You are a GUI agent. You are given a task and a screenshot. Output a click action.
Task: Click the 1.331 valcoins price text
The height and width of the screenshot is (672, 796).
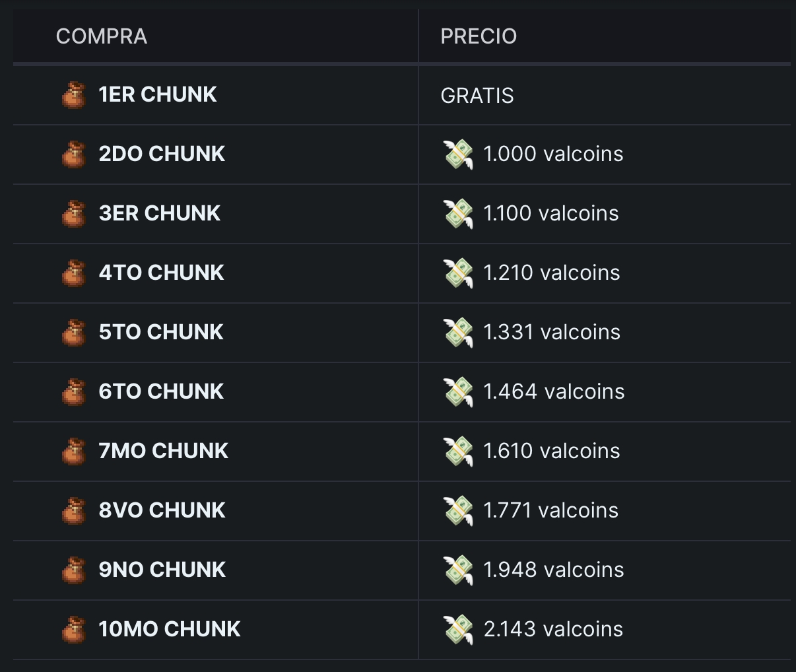[552, 332]
